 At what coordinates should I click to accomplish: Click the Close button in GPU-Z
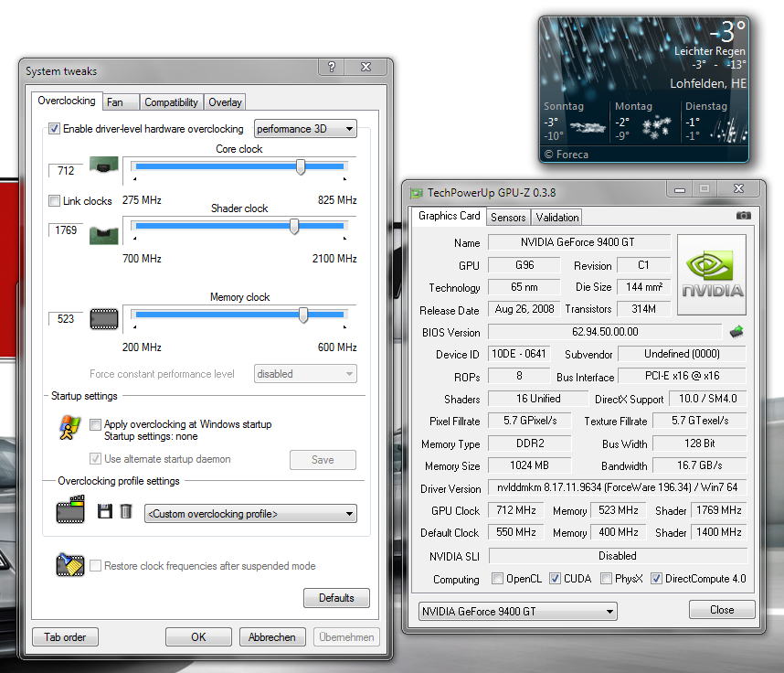722,610
